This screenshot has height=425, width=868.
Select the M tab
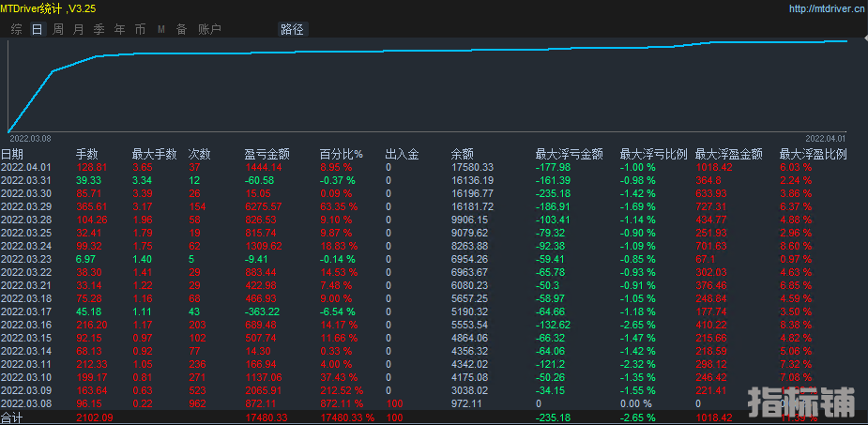point(161,30)
